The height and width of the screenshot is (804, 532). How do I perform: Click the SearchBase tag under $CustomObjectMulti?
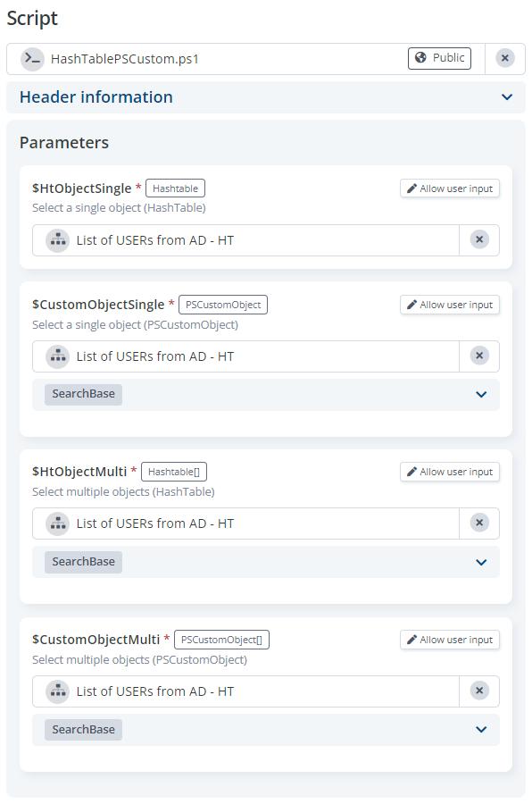pyautogui.click(x=83, y=730)
